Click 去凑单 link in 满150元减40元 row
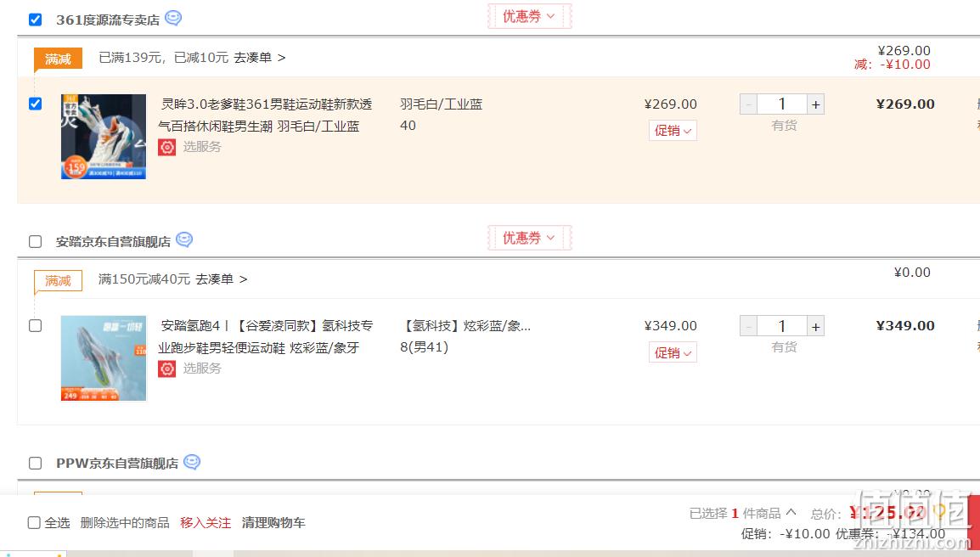Screen dimensions: 980x557 pos(222,278)
